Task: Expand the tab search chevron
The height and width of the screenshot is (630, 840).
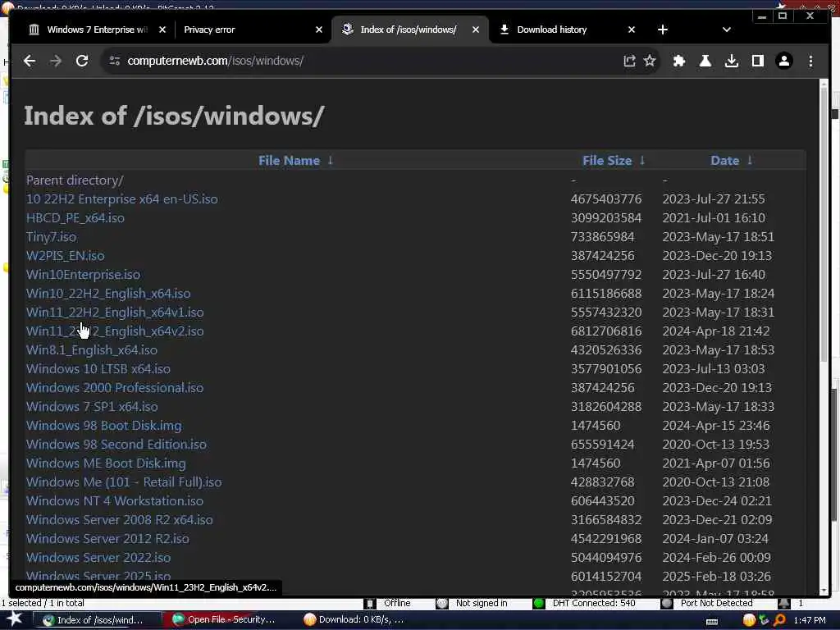Action: click(727, 30)
